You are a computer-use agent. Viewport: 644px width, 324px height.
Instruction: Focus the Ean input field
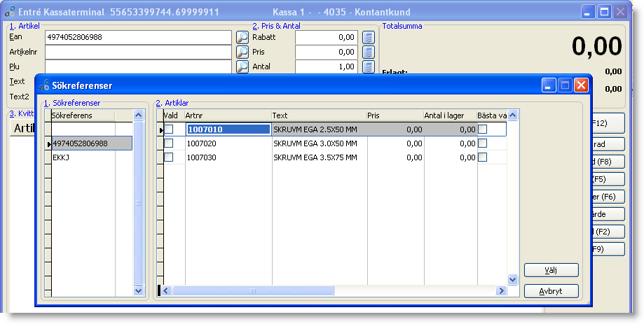click(139, 37)
